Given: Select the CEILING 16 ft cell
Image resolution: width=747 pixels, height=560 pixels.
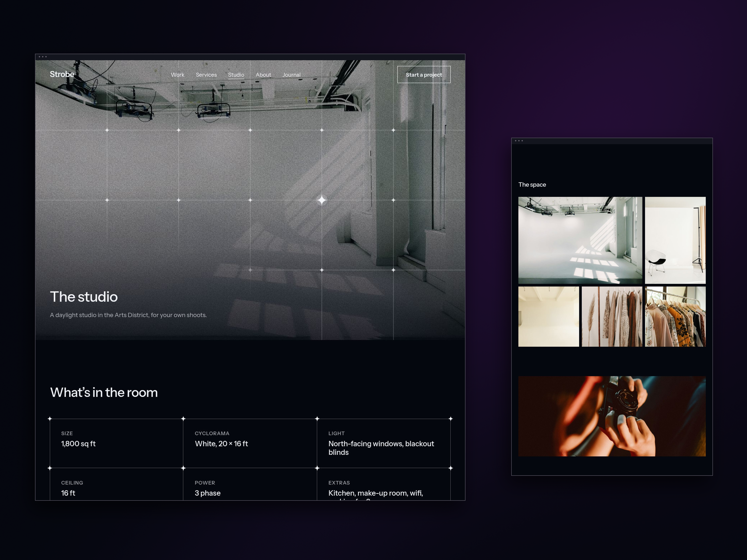Looking at the screenshot, I should pos(116,484).
